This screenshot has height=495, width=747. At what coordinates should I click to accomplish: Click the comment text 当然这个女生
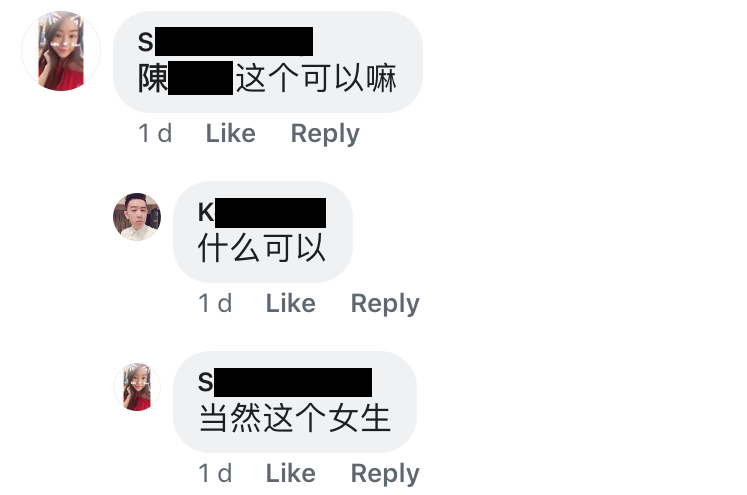(x=295, y=418)
